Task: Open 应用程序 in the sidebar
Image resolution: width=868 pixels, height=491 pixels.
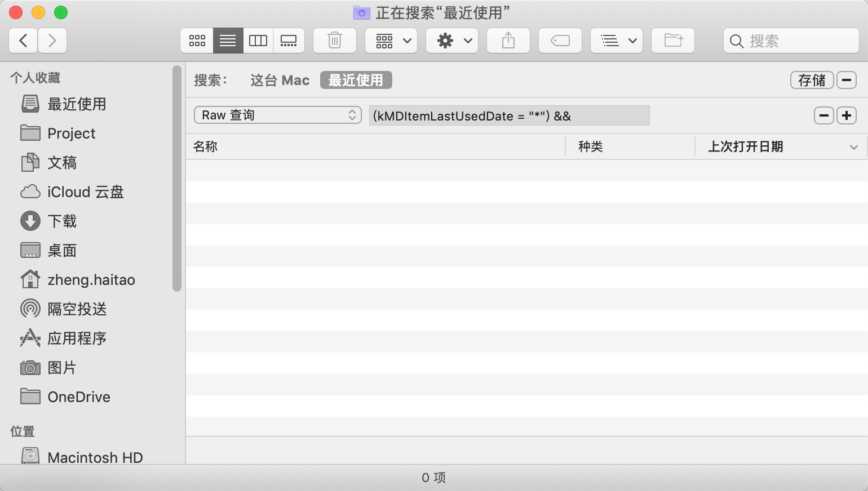Action: 77,338
